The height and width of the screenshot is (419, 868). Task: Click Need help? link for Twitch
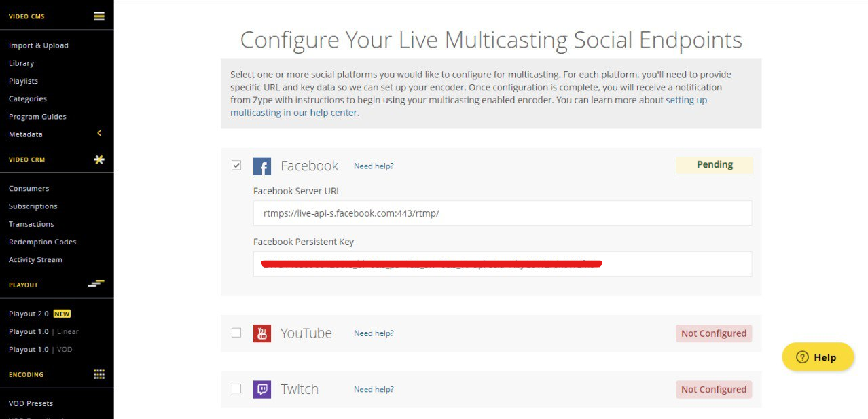click(x=374, y=389)
